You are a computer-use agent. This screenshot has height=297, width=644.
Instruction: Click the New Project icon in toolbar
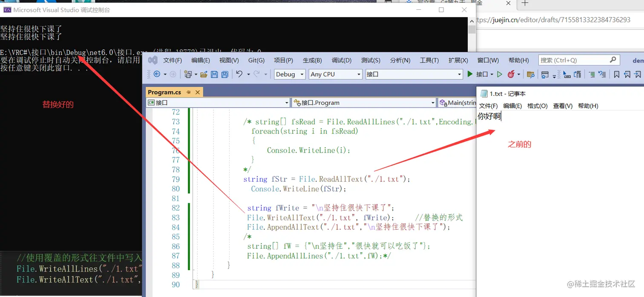[x=188, y=74]
